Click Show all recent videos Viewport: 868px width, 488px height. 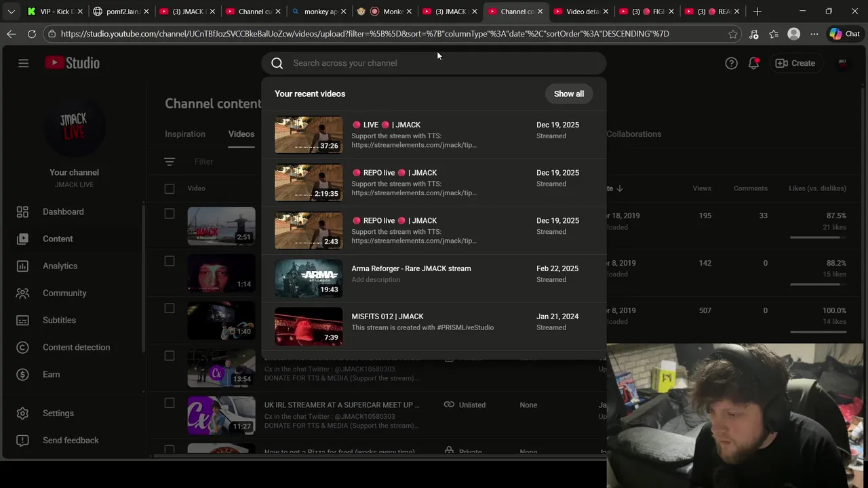coord(569,94)
